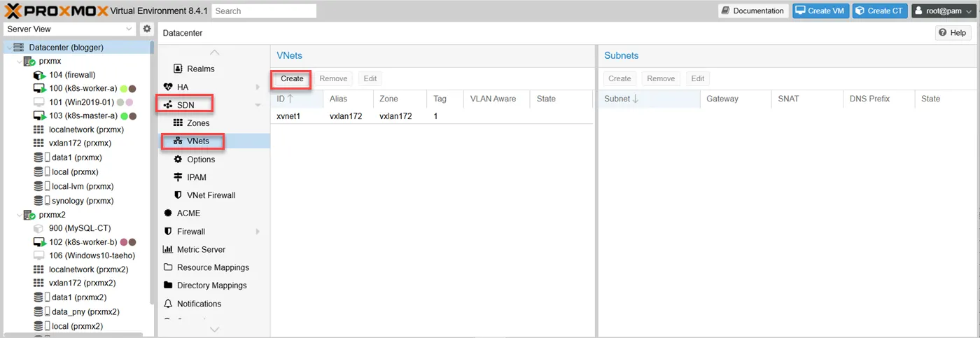Type in the Search field
Viewport: 980px width, 338px height.
tap(264, 11)
